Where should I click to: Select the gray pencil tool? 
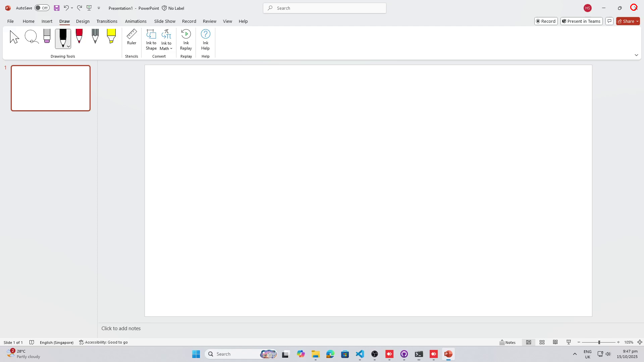95,36
